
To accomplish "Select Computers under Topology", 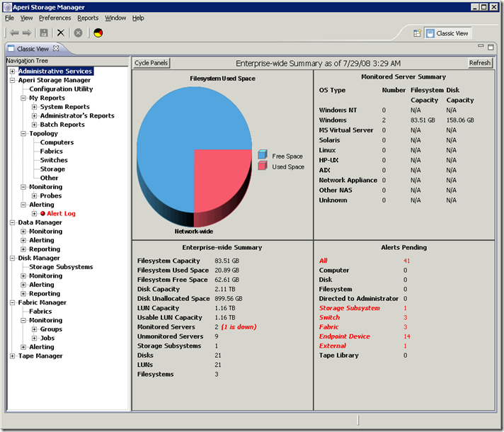I will click(57, 142).
